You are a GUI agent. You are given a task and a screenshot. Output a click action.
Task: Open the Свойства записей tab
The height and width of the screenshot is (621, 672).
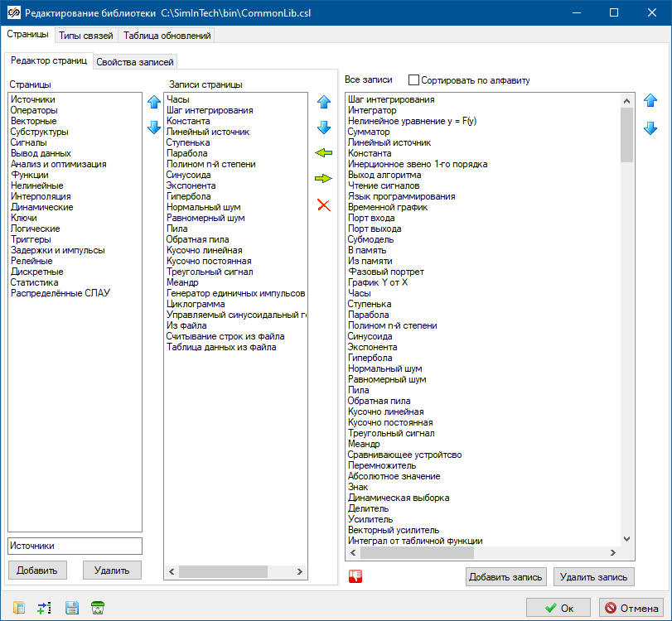135,62
